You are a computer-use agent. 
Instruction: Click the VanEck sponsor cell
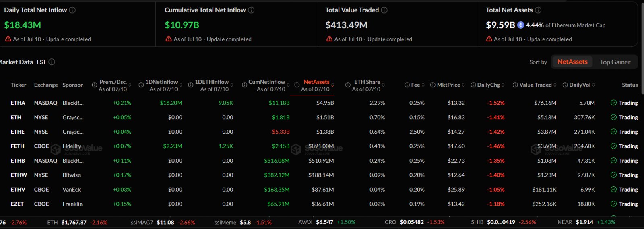pyautogui.click(x=72, y=190)
